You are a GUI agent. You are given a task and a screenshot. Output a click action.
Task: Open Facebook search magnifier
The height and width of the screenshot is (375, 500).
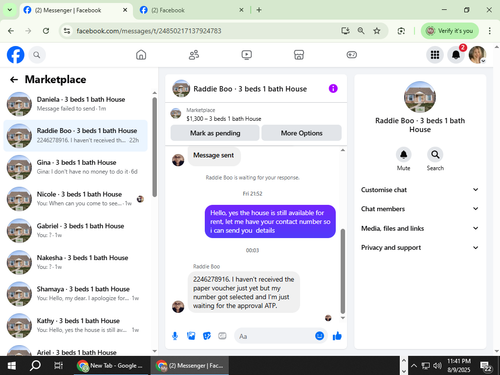37,55
